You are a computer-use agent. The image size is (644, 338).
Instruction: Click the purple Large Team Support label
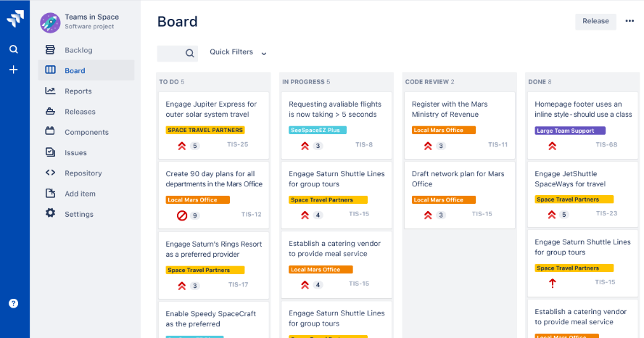pyautogui.click(x=569, y=131)
